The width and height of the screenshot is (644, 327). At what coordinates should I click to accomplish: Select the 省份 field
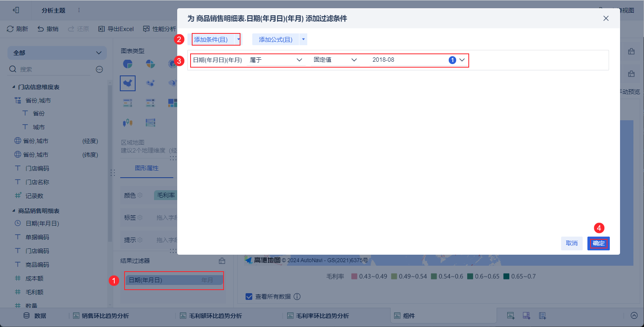click(x=39, y=113)
